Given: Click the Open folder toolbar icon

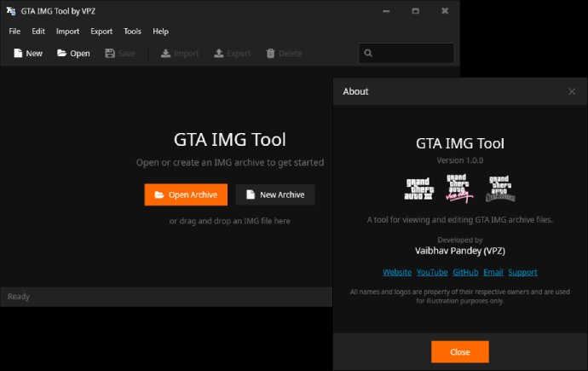Looking at the screenshot, I should click(x=62, y=53).
